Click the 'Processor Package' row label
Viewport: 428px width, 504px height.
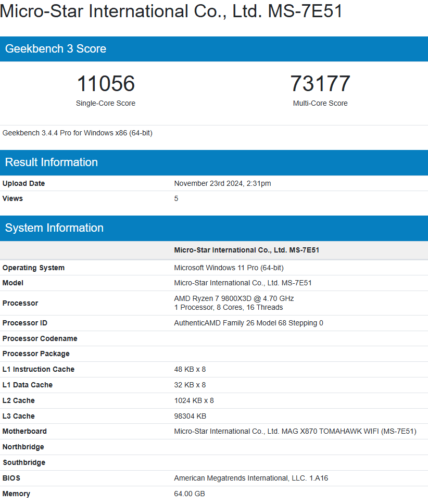click(36, 354)
